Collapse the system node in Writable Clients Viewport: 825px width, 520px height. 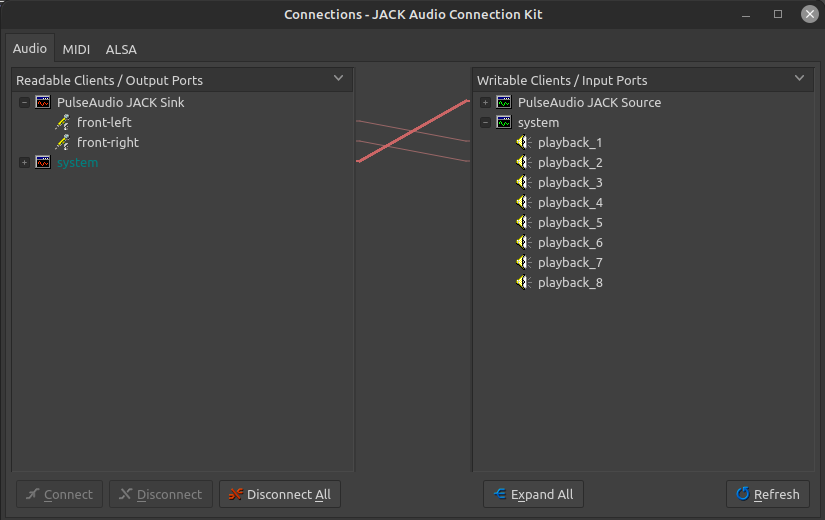[485, 122]
